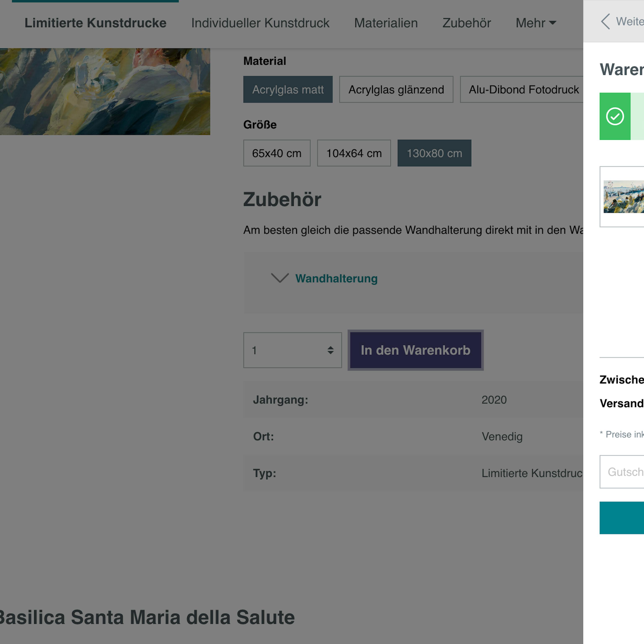644x644 pixels.
Task: Select size 104x64 cm
Action: [x=354, y=153]
